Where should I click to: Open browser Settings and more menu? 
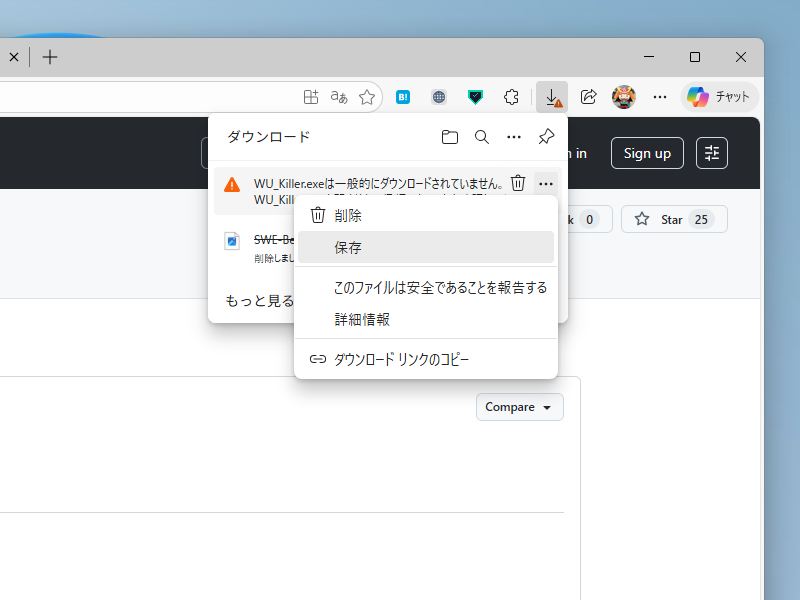(660, 97)
